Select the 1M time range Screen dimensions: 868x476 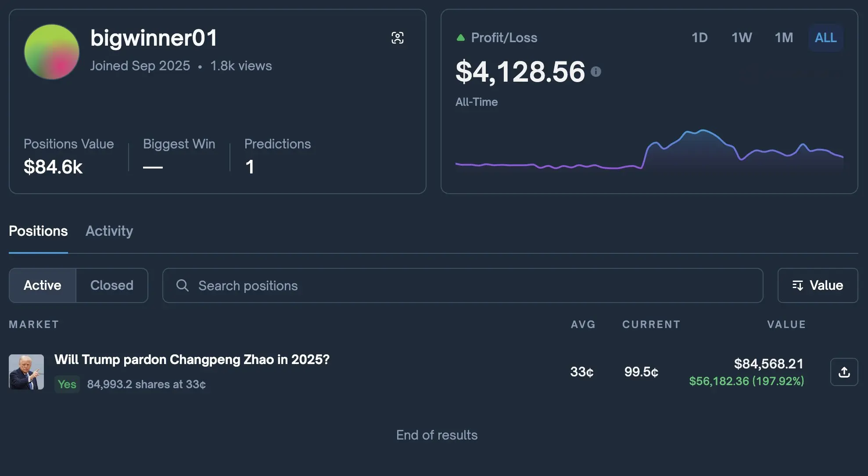coord(784,38)
